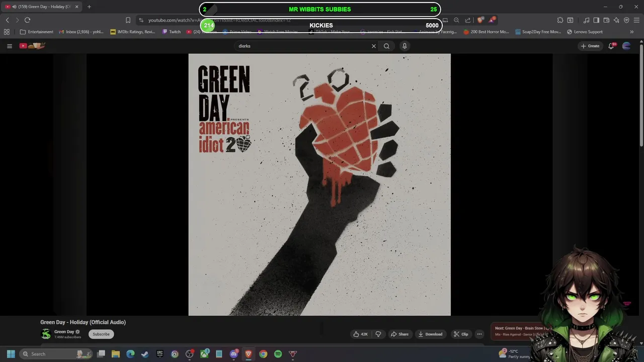Open Green Day channel avatar
This screenshot has height=362, width=644.
tap(46, 334)
